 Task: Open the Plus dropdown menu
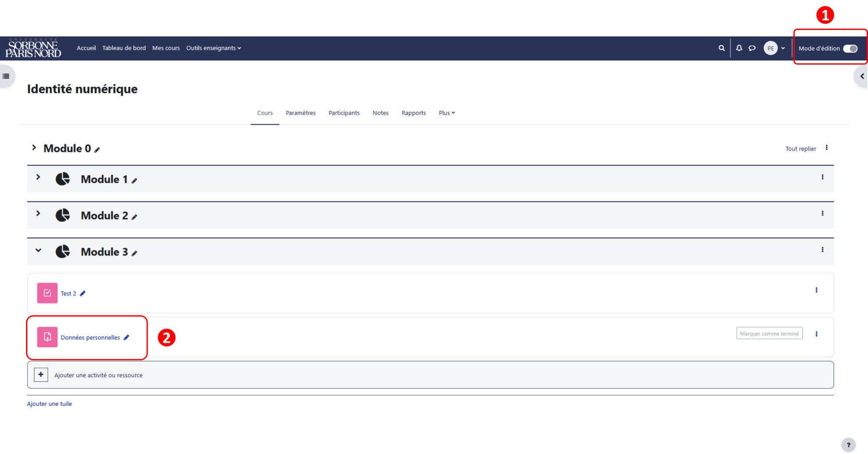pos(447,113)
